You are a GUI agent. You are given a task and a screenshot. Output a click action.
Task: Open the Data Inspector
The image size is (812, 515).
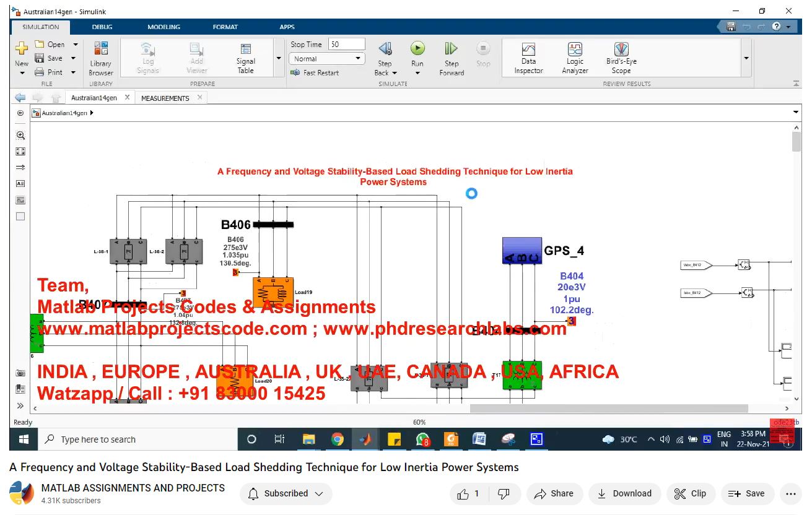pos(528,58)
